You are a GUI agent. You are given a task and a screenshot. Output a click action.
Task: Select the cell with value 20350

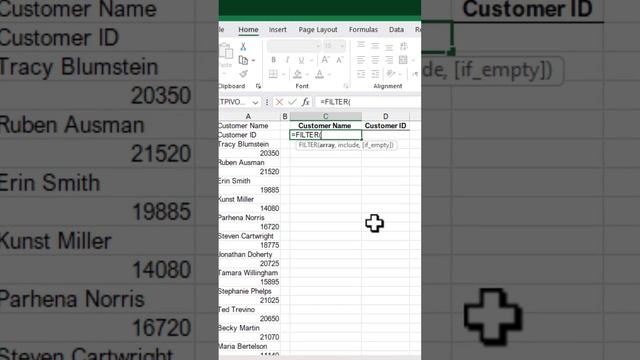[249, 153]
